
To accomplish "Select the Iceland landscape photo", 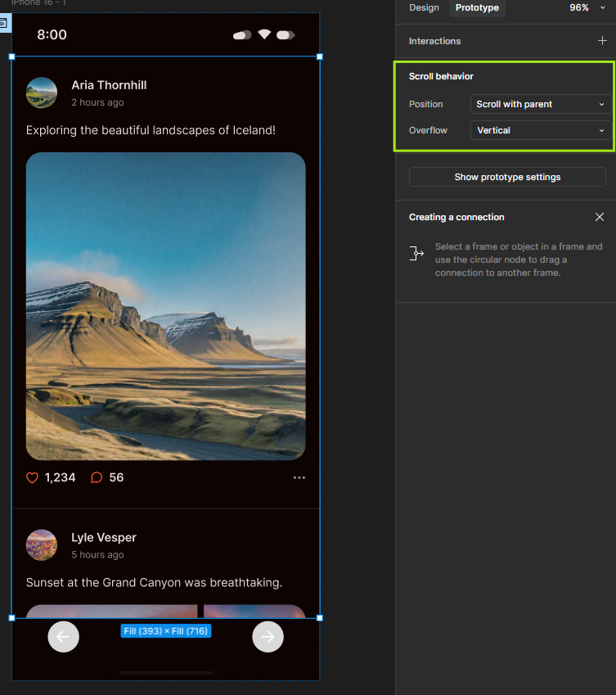I will pos(165,306).
